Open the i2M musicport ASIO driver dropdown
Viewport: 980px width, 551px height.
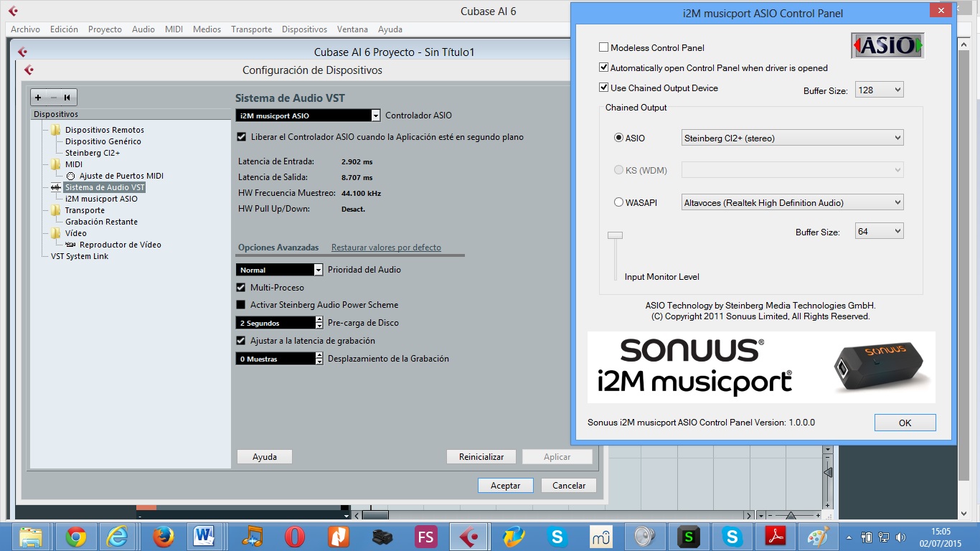(308, 116)
